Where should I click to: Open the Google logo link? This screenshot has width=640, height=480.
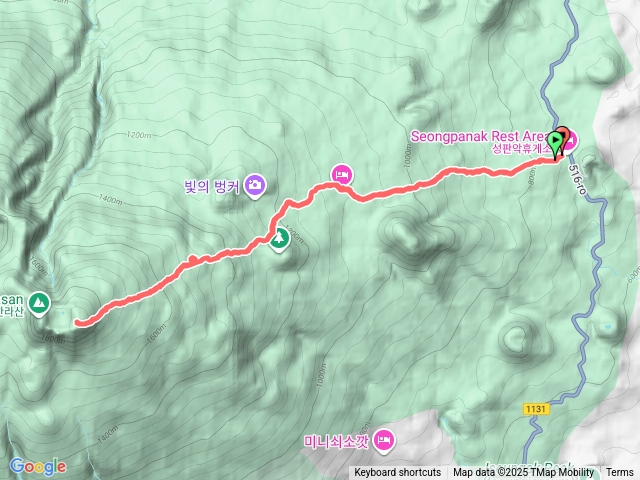coord(38,467)
